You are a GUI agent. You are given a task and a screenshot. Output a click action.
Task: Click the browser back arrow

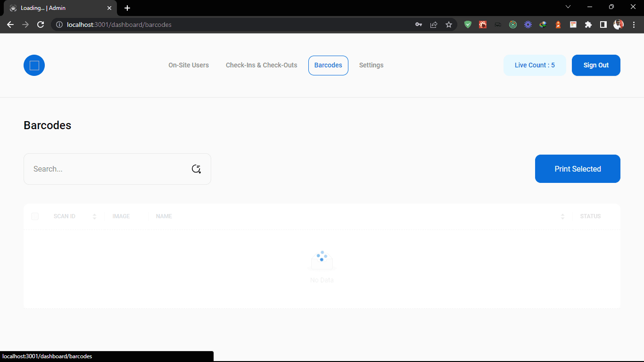coord(10,25)
